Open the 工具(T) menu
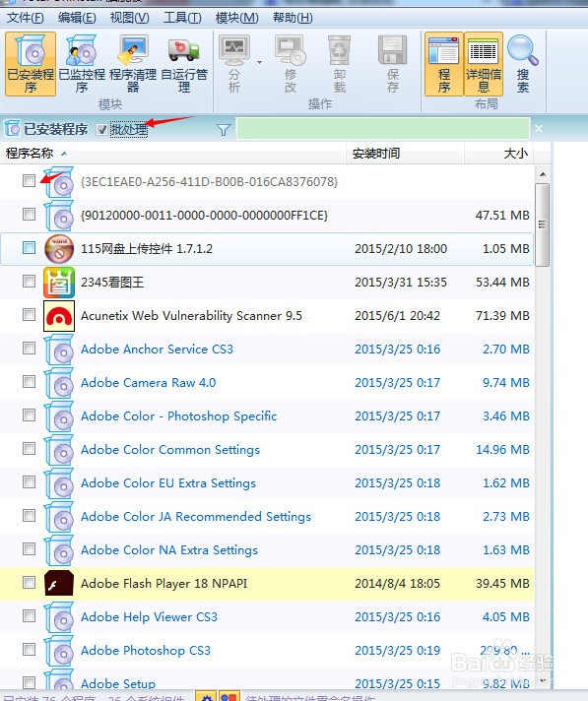 pyautogui.click(x=182, y=18)
